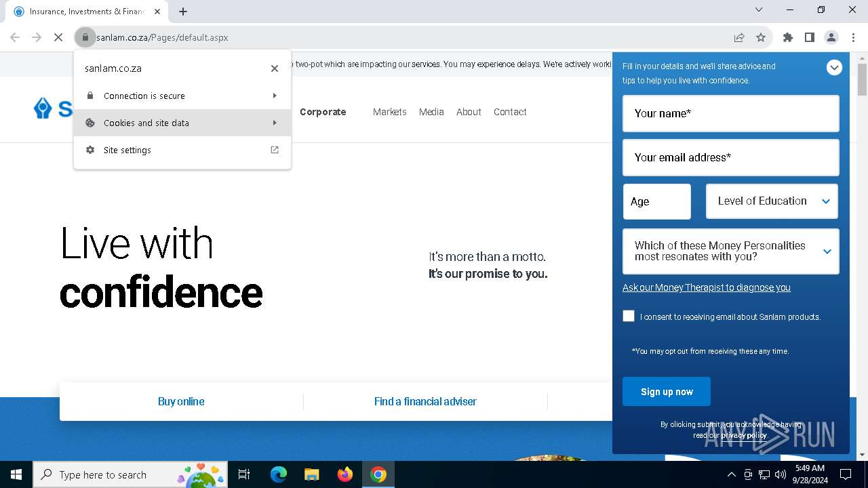This screenshot has height=488, width=868.
Task: Click taskbar search box
Action: (x=130, y=474)
